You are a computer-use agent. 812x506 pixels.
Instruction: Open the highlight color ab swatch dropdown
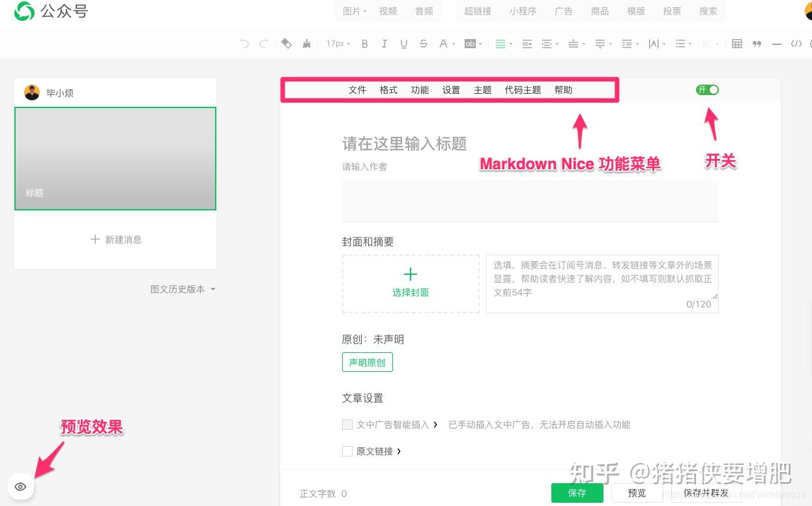(473, 44)
